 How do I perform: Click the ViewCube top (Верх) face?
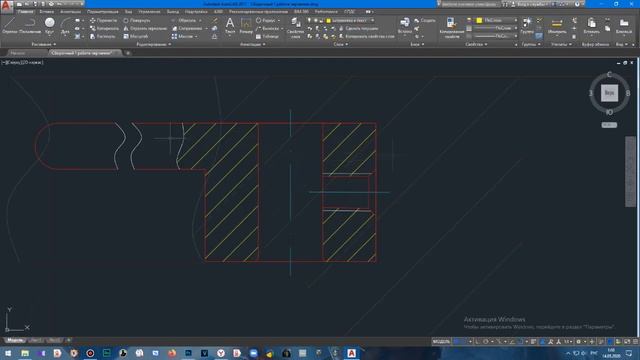click(x=609, y=93)
